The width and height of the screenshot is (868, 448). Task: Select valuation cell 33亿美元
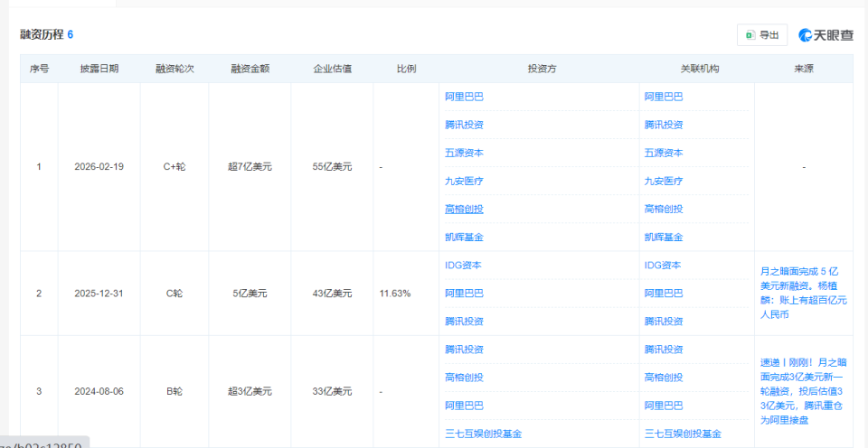pos(332,392)
